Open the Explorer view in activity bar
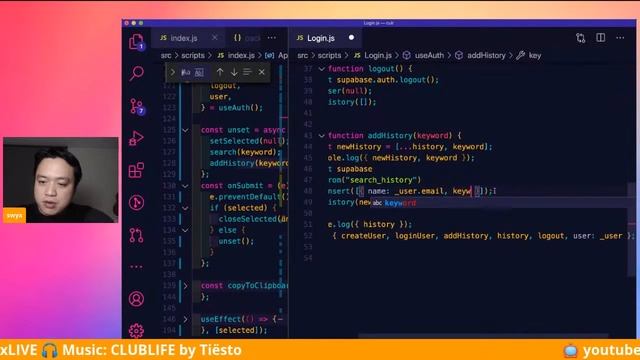The width and height of the screenshot is (640, 360). tap(136, 42)
